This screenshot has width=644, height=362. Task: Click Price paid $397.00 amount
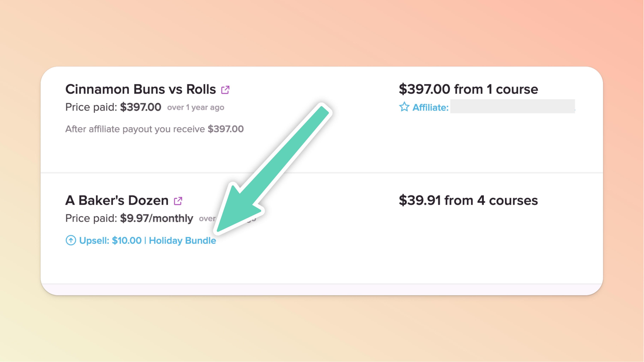141,107
